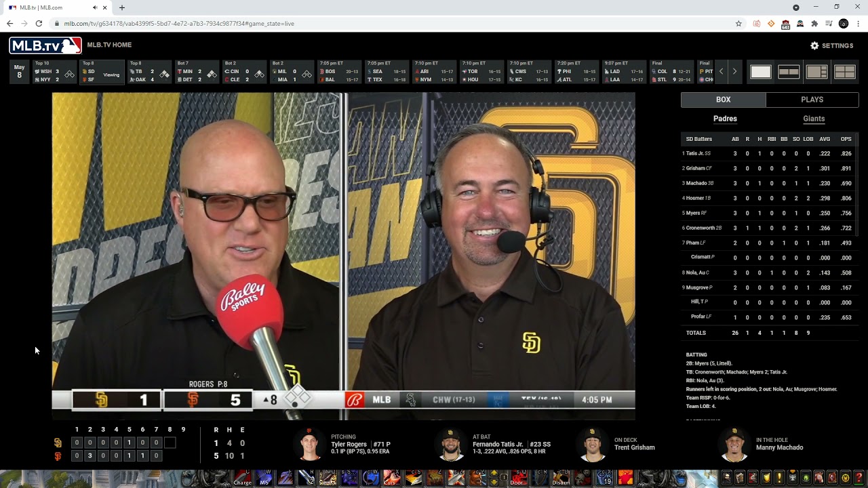
Task: Open the tab search dropdown arrow
Action: pyautogui.click(x=796, y=7)
